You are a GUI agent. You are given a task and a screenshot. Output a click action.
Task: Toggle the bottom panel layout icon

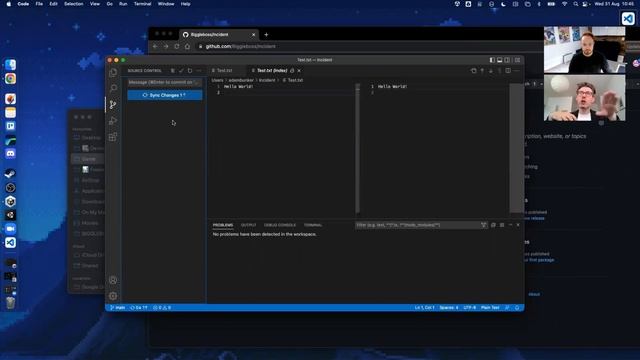pyautogui.click(x=500, y=60)
